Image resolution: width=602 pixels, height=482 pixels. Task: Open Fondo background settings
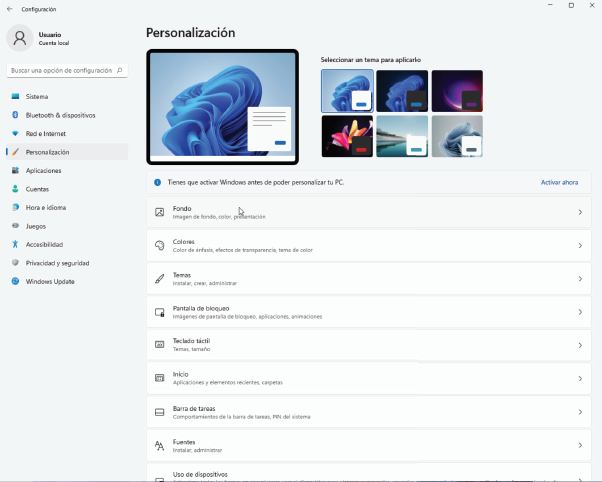click(x=369, y=212)
